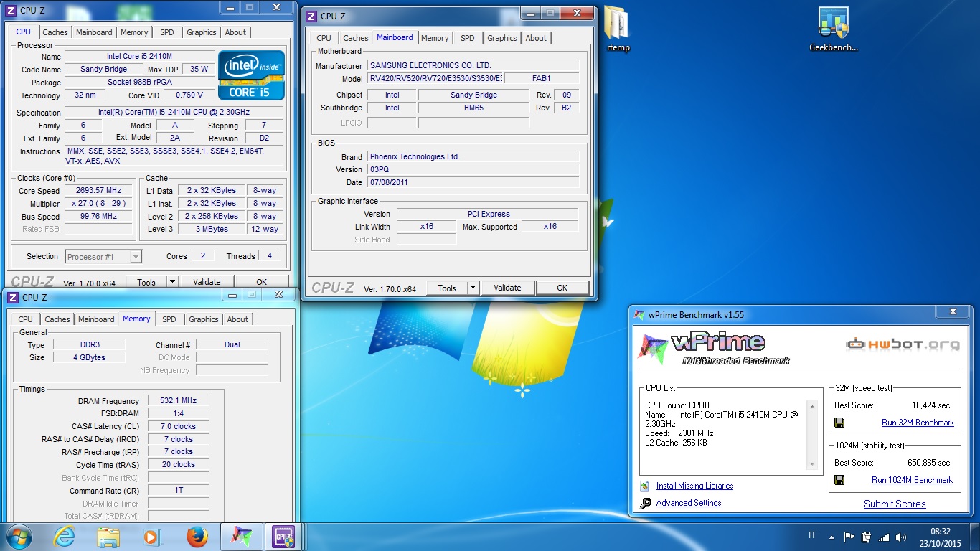This screenshot has width=980, height=551.
Task: Click the Name field 'Intel Core i5 2410M'
Action: [x=139, y=57]
